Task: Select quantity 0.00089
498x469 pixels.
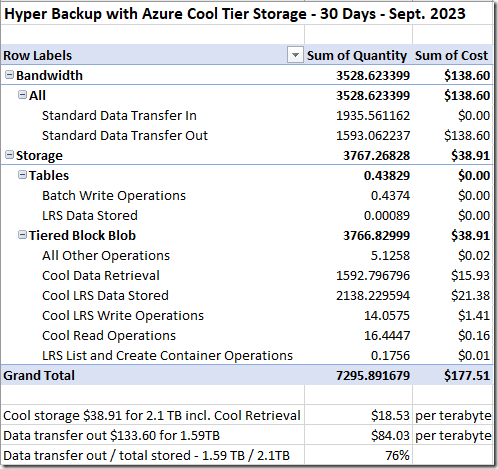Action: click(387, 216)
